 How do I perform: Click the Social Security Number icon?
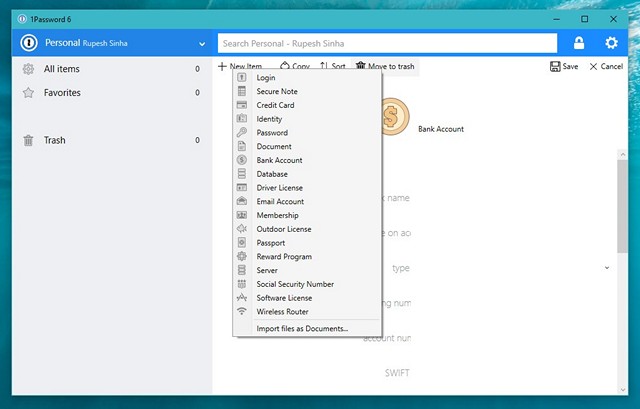(x=242, y=284)
